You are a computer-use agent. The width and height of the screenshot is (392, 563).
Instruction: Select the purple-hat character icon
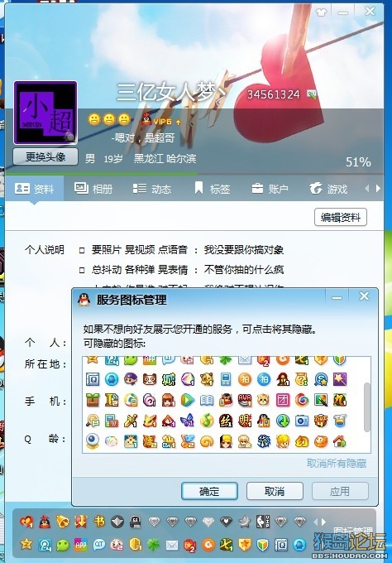coord(131,379)
